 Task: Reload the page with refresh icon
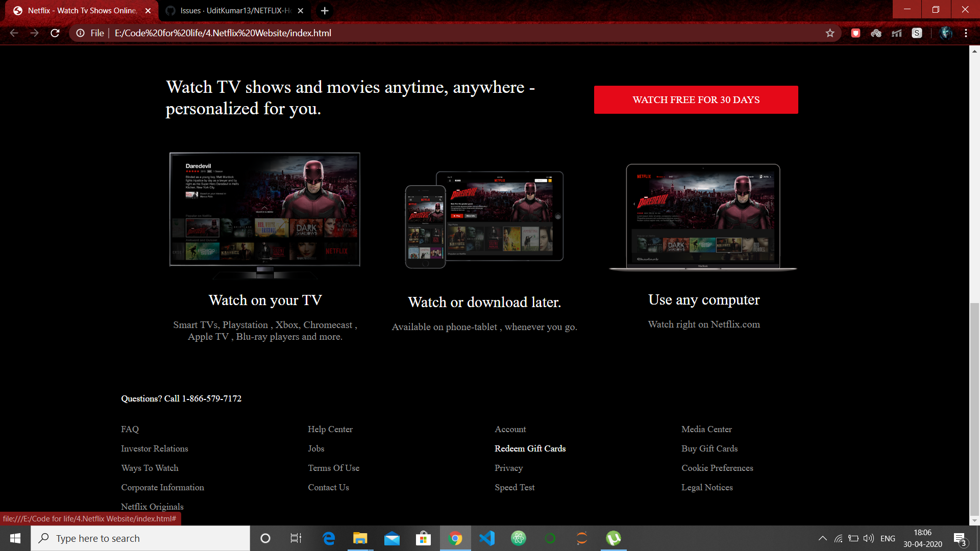[55, 33]
